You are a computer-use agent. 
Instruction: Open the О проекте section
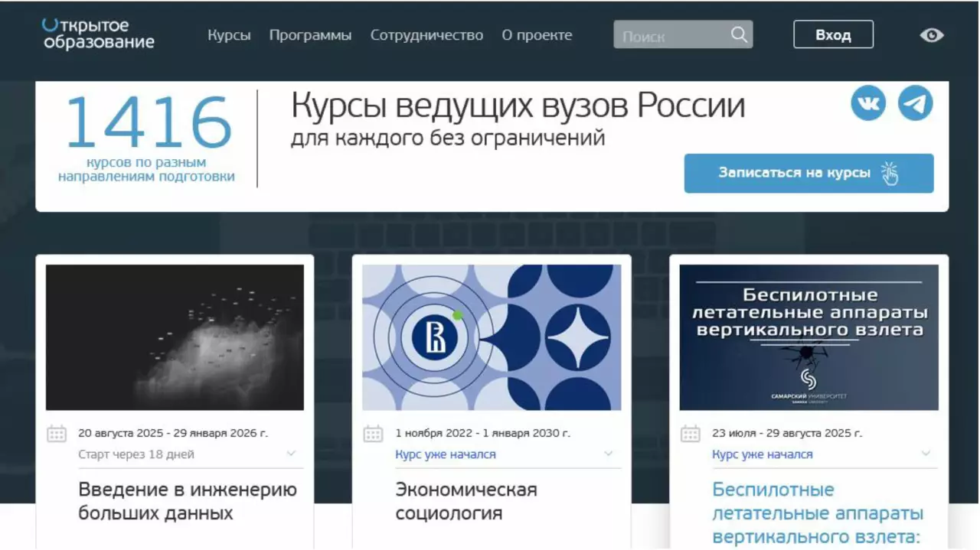click(537, 35)
